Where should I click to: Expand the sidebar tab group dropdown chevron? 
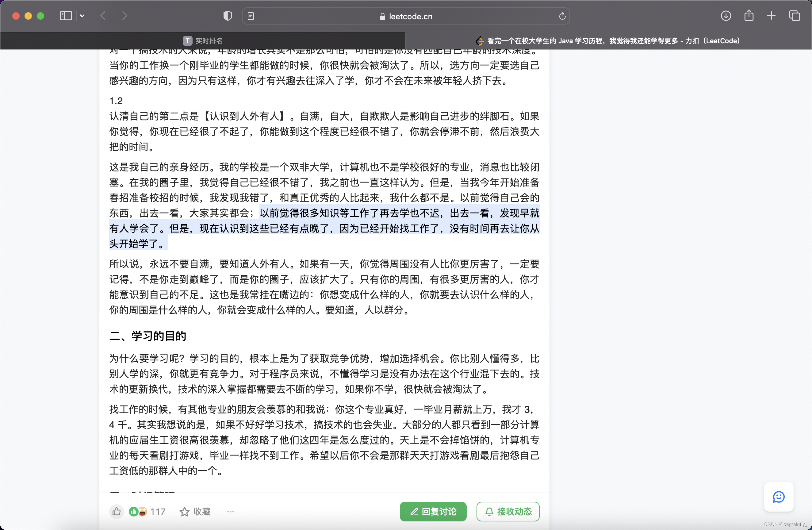click(x=82, y=16)
